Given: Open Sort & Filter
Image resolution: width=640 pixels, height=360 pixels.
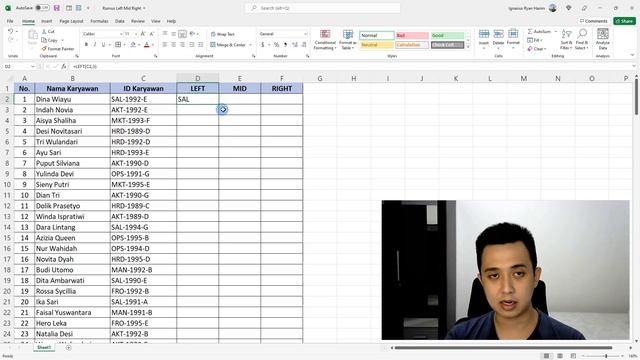Looking at the screenshot, I should click(x=567, y=39).
